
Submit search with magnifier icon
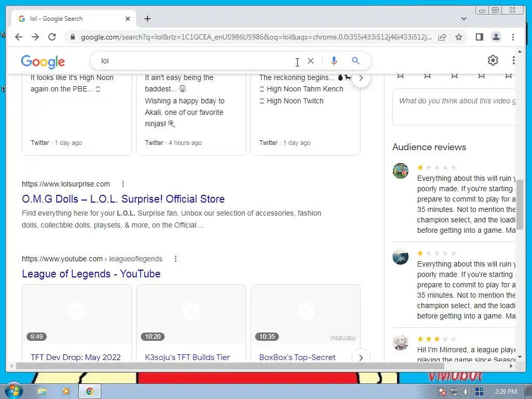click(355, 61)
